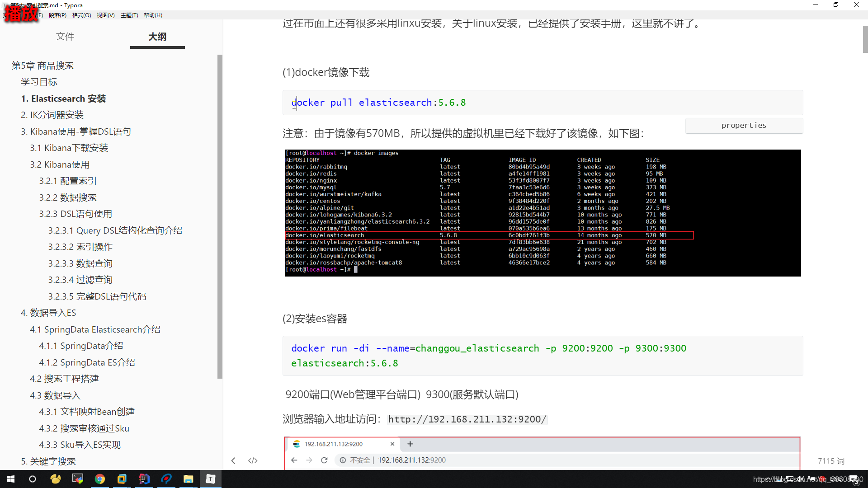Go to 3.2 Kibana使用 heading

[60, 164]
